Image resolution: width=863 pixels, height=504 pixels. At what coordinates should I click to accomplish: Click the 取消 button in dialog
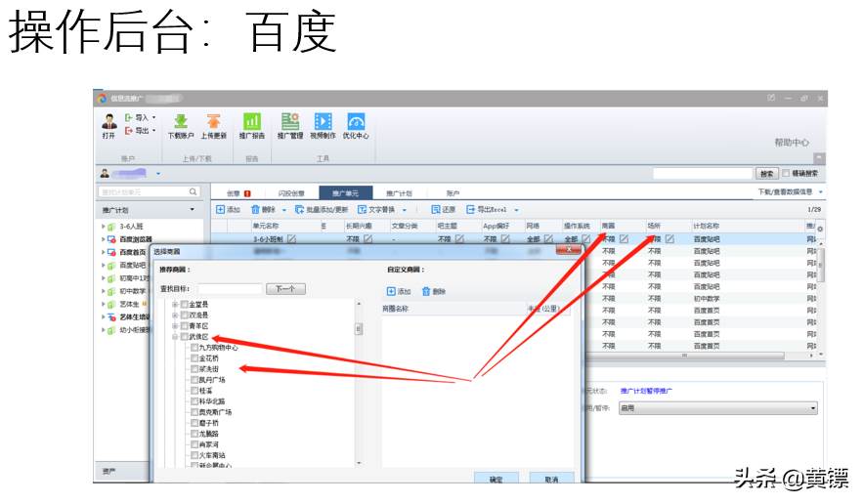pyautogui.click(x=551, y=479)
